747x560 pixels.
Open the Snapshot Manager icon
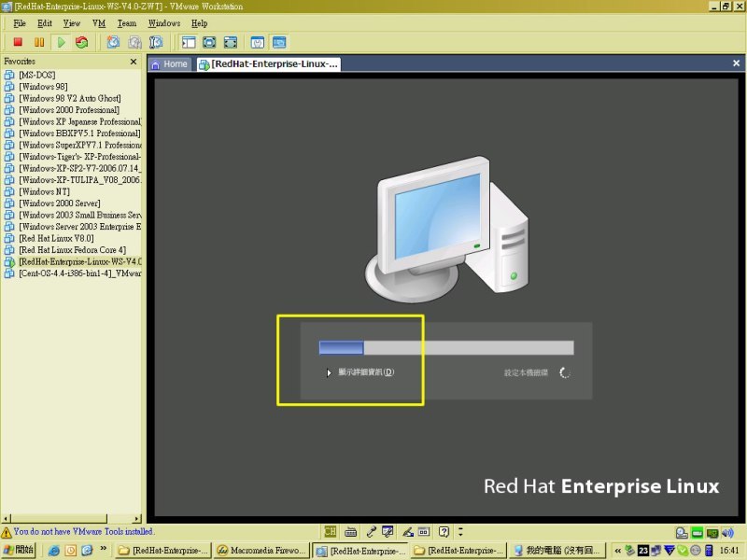[x=156, y=42]
